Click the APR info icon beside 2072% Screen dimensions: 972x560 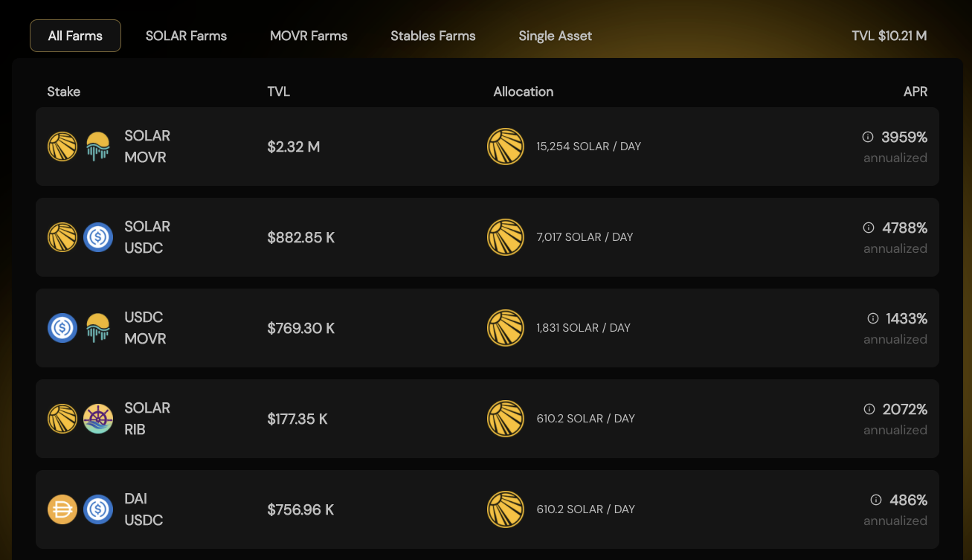(x=869, y=409)
